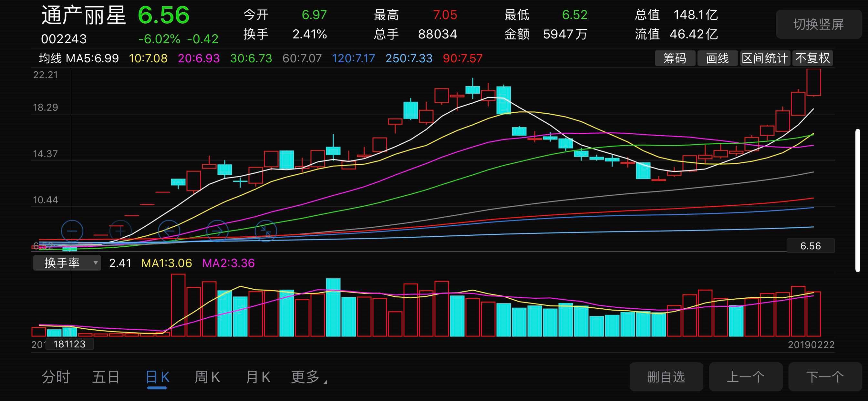Tap the 18.29 price axis label
This screenshot has width=868, height=401.
46,108
